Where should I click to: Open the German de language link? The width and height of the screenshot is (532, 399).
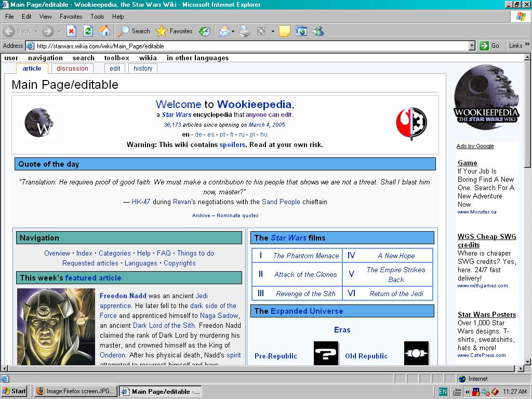tap(198, 135)
